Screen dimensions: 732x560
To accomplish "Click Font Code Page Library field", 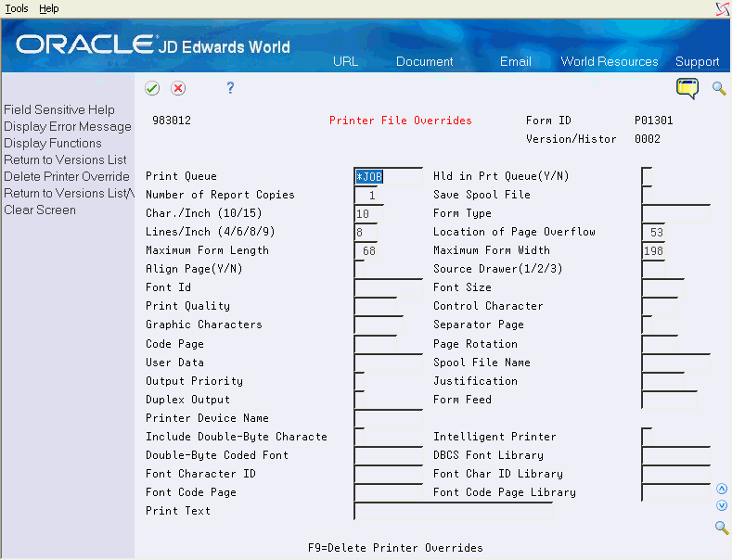I will 676,492.
